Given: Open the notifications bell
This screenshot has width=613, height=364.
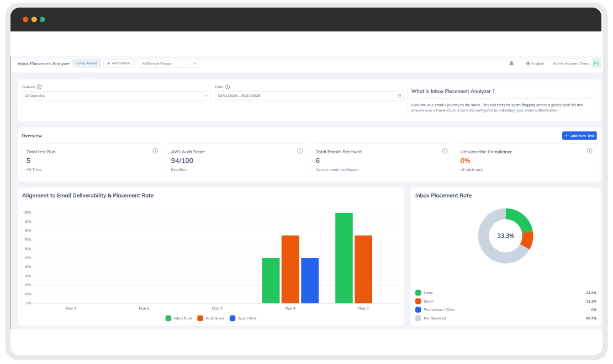Looking at the screenshot, I should click(x=511, y=63).
